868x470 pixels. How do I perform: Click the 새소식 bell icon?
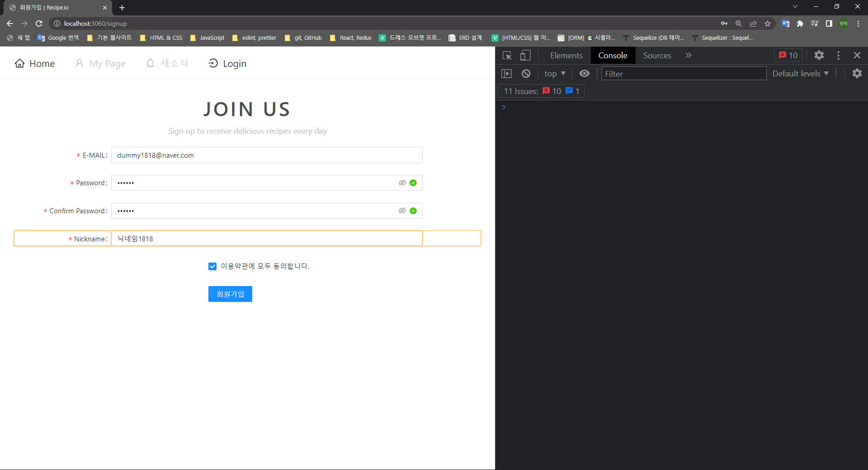pos(151,63)
